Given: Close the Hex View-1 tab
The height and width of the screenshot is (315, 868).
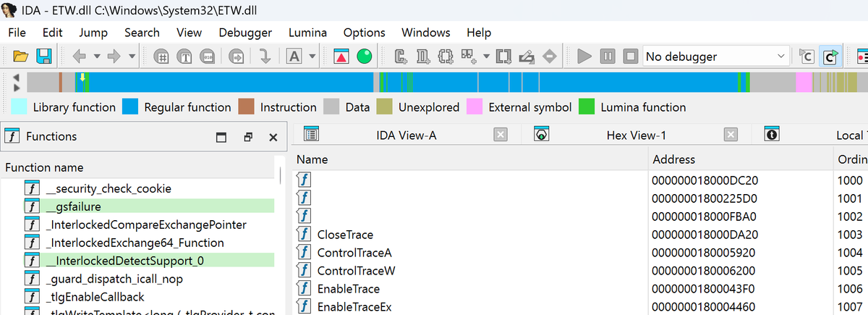Looking at the screenshot, I should [731, 134].
